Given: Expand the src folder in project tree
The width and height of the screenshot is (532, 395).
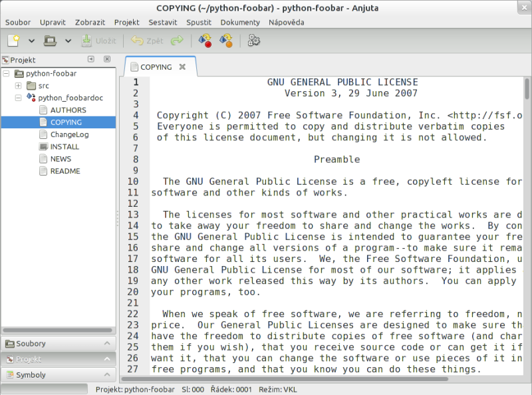Looking at the screenshot, I should point(19,86).
